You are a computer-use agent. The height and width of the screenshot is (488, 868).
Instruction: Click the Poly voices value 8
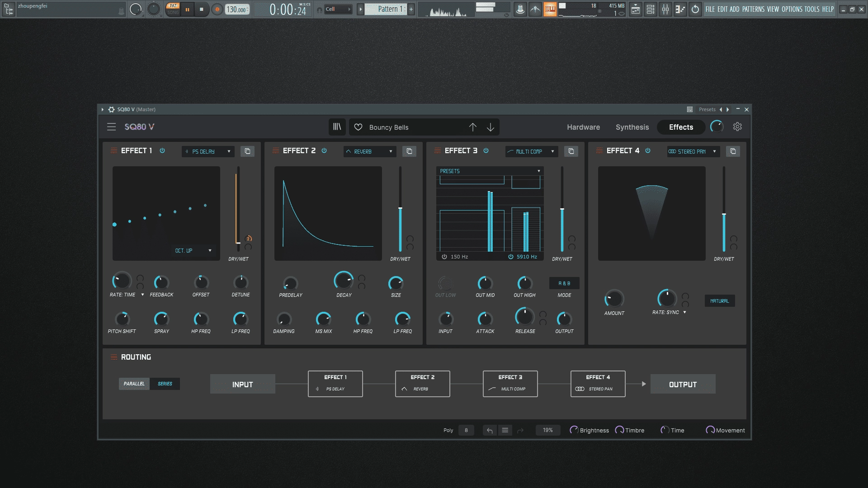(x=466, y=431)
